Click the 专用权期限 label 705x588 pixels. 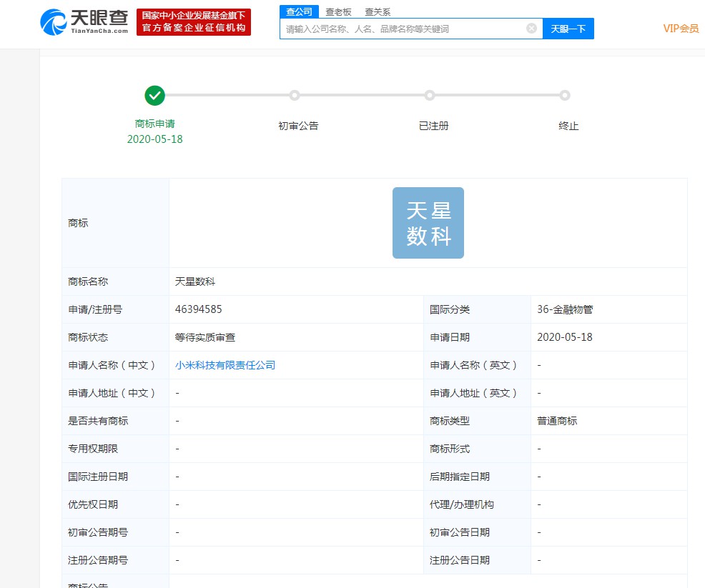point(93,449)
